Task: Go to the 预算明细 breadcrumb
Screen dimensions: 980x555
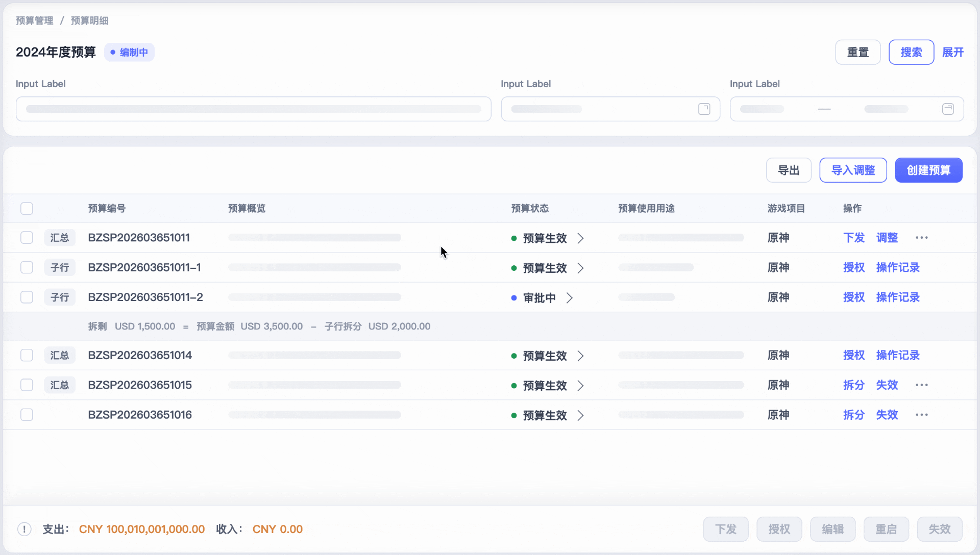Action: (89, 20)
